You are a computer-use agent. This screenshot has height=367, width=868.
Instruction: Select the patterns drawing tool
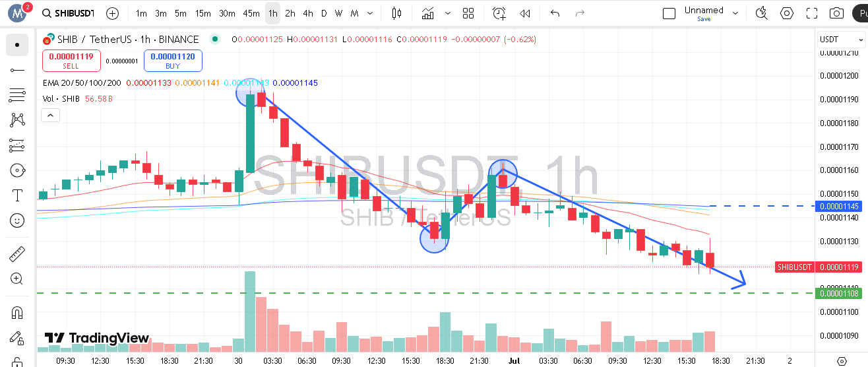point(17,120)
